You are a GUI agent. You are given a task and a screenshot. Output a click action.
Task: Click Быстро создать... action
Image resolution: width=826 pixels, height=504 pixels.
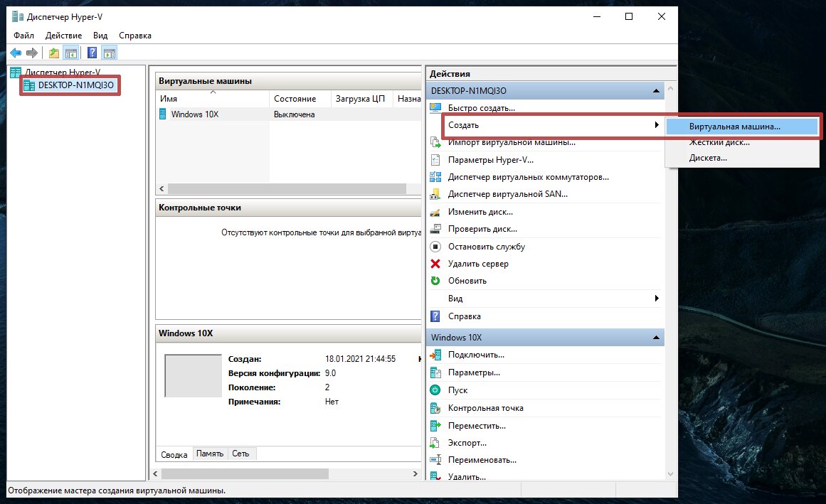pyautogui.click(x=482, y=108)
